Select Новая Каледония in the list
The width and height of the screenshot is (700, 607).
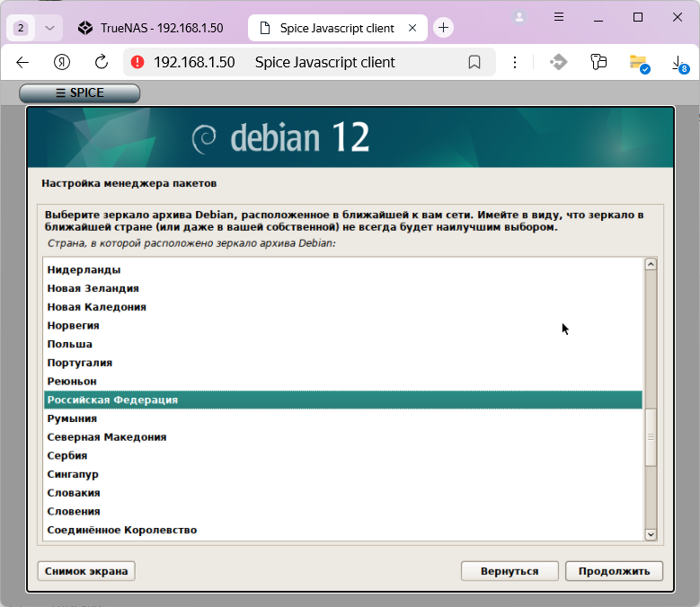click(x=343, y=307)
